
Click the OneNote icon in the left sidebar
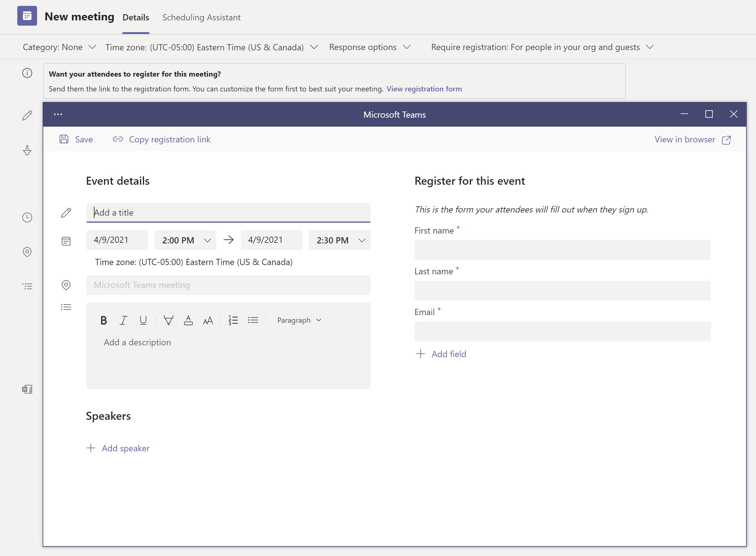pyautogui.click(x=27, y=390)
